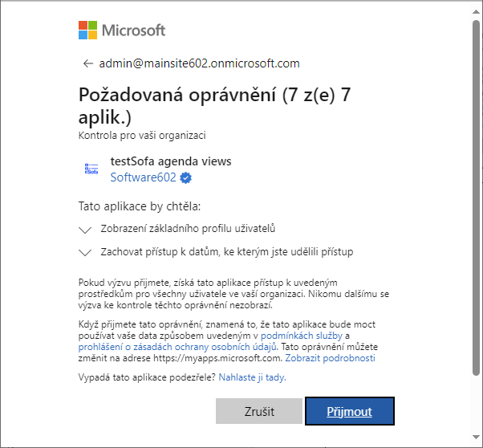
Task: Open prohlášení o zásadách ochrany osobních údajů
Action: (177, 347)
